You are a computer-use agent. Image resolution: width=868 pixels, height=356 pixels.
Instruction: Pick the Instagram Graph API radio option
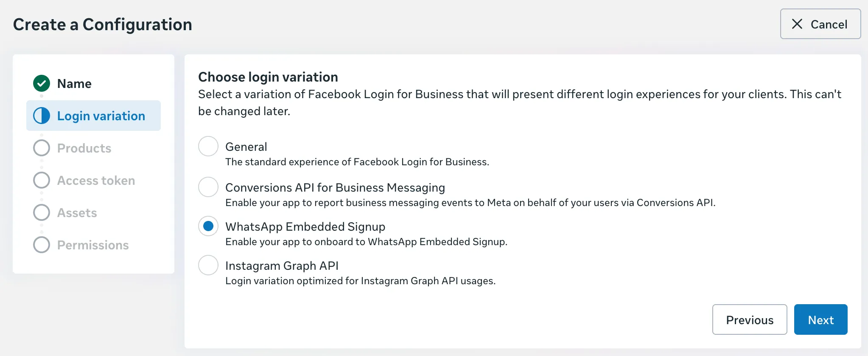pyautogui.click(x=208, y=266)
